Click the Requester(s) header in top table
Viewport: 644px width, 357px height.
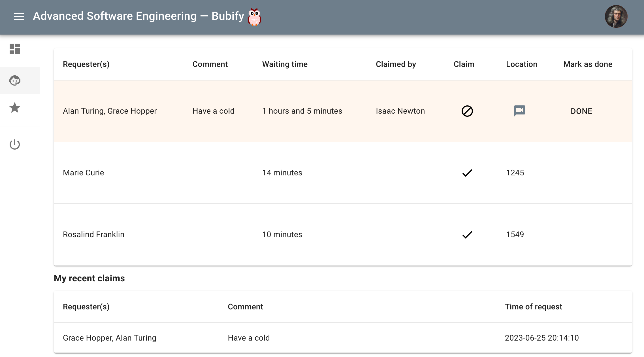point(86,64)
